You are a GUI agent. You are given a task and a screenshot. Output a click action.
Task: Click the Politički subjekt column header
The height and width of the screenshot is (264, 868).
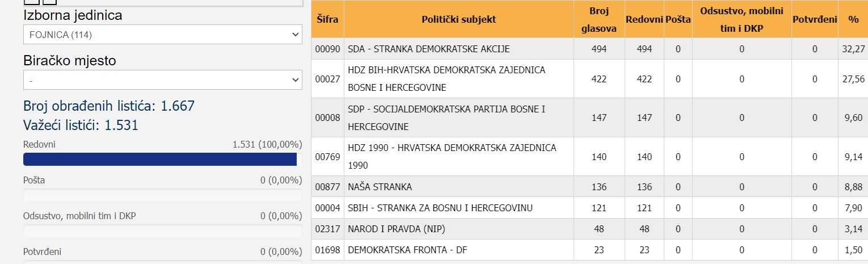[x=458, y=19]
